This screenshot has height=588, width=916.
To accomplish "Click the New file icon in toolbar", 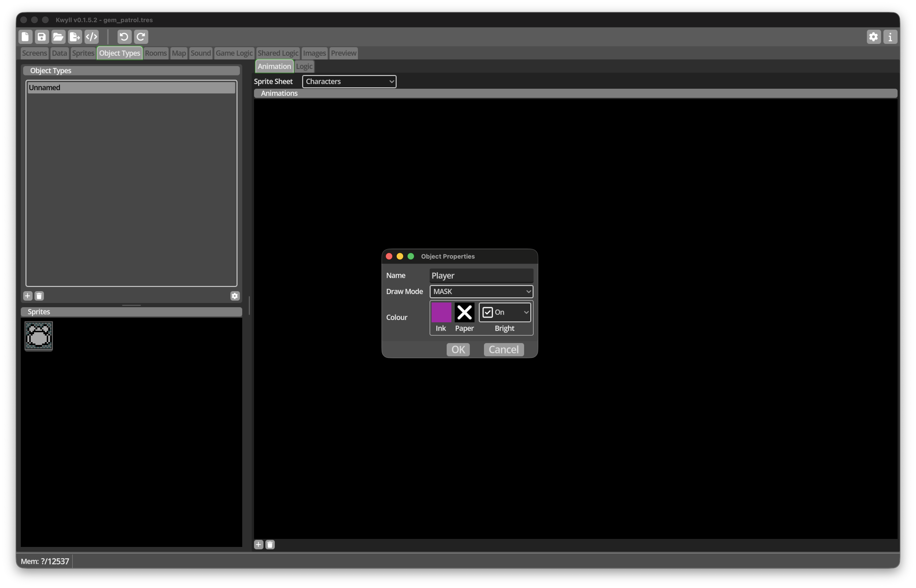I will pos(25,37).
